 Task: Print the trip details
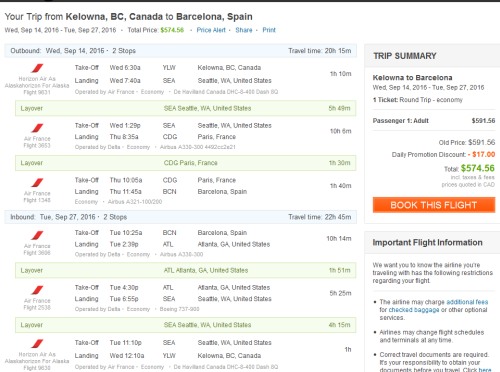point(269,30)
